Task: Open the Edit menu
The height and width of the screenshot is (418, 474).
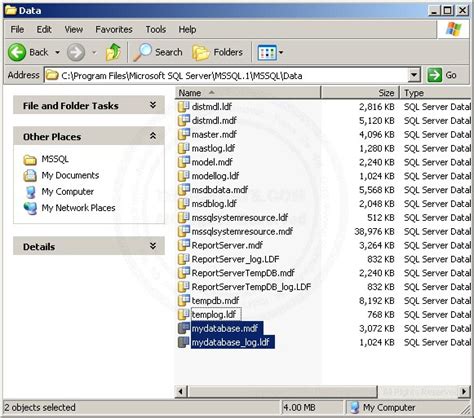Action: click(x=44, y=29)
